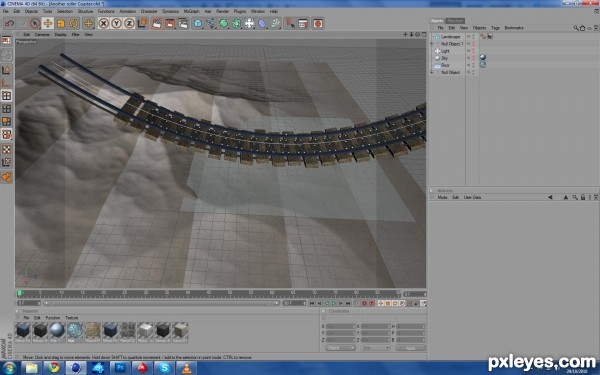This screenshot has height=375, width=600.
Task: Open the Materials Texture menu
Action: [x=72, y=318]
